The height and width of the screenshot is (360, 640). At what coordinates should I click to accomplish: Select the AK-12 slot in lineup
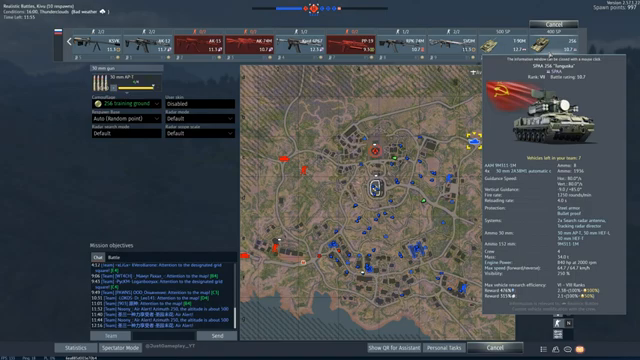[148, 44]
